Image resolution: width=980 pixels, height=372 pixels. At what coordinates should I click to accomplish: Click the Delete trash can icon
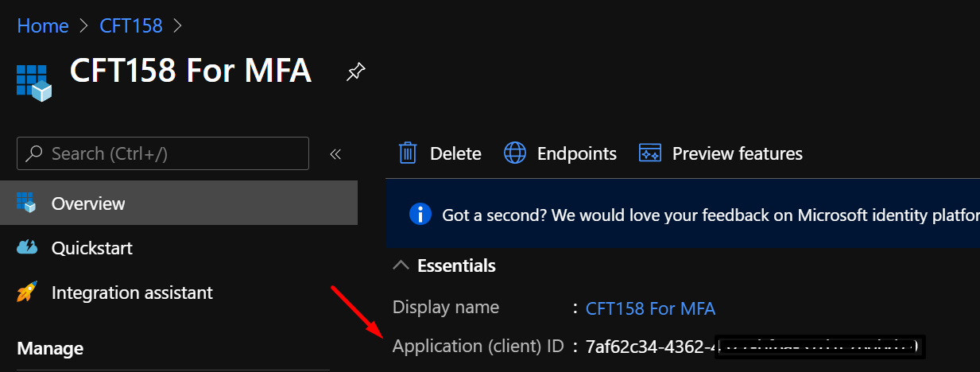point(408,153)
